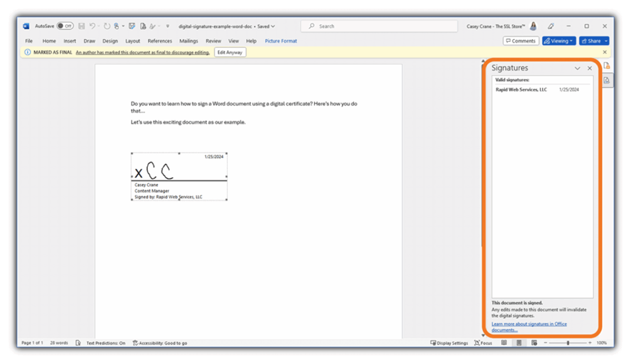Image resolution: width=631 pixels, height=364 pixels.
Task: Select the Save icon on the toolbar
Action: pyautogui.click(x=81, y=26)
